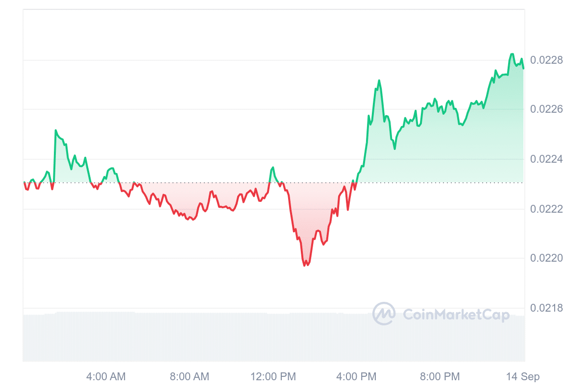Click the early-morning green spike before 4:00 AM

(55, 130)
